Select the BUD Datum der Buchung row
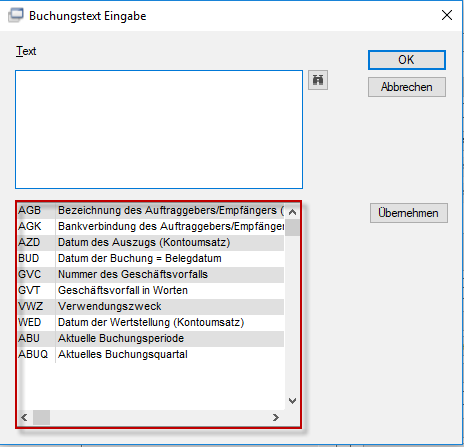 coord(151,259)
